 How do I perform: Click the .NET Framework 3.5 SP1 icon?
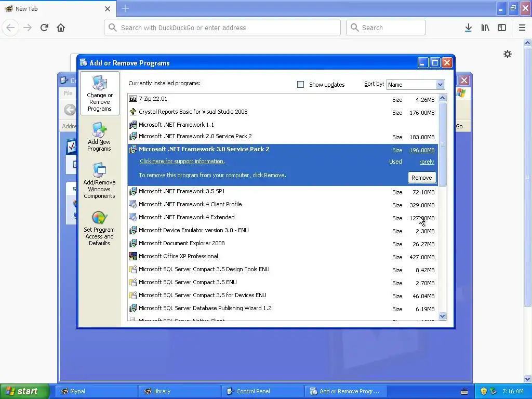click(x=133, y=191)
